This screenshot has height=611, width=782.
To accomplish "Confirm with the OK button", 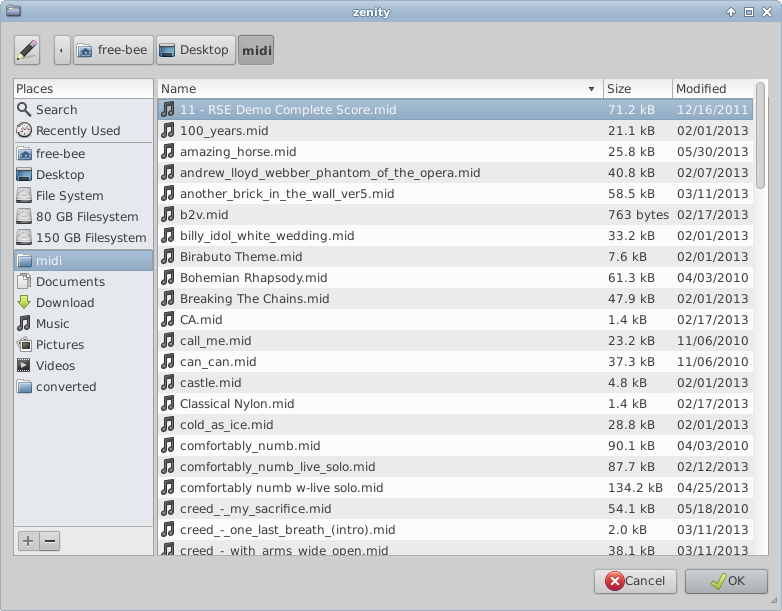I will tap(726, 581).
